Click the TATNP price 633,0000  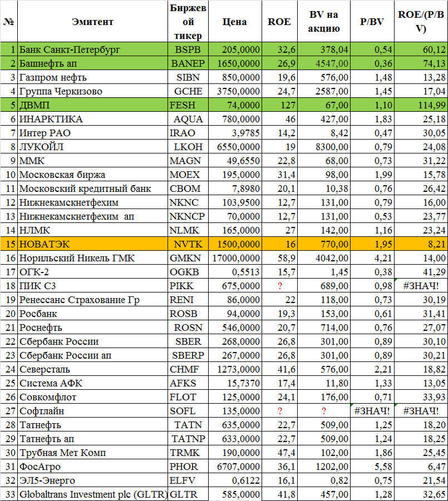click(x=235, y=439)
